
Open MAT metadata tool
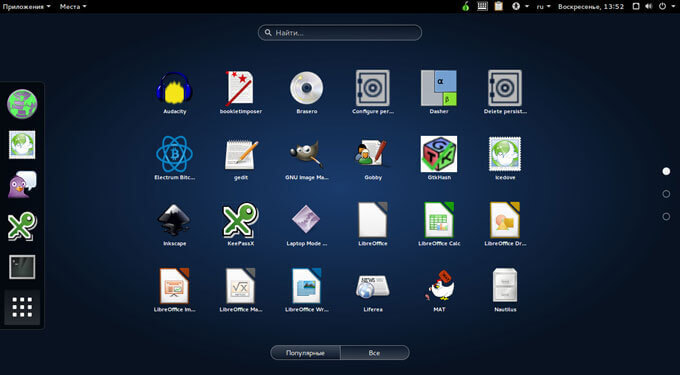coord(439,291)
